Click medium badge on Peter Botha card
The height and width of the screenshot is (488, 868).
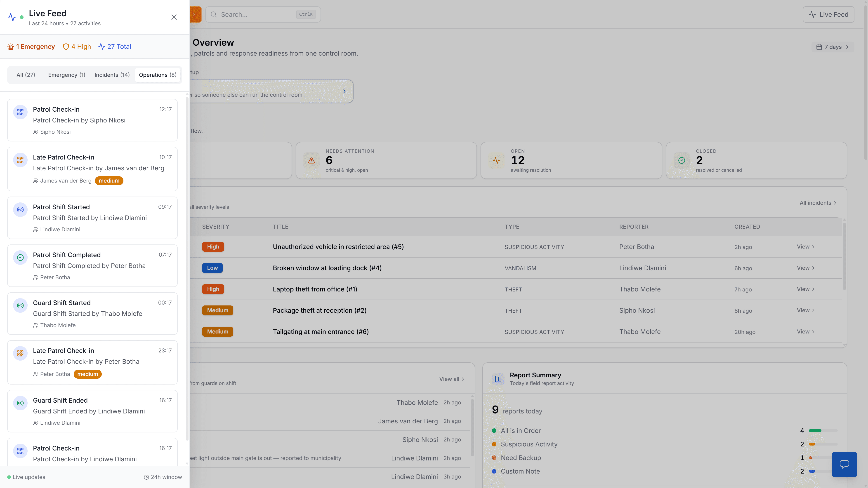pyautogui.click(x=88, y=374)
